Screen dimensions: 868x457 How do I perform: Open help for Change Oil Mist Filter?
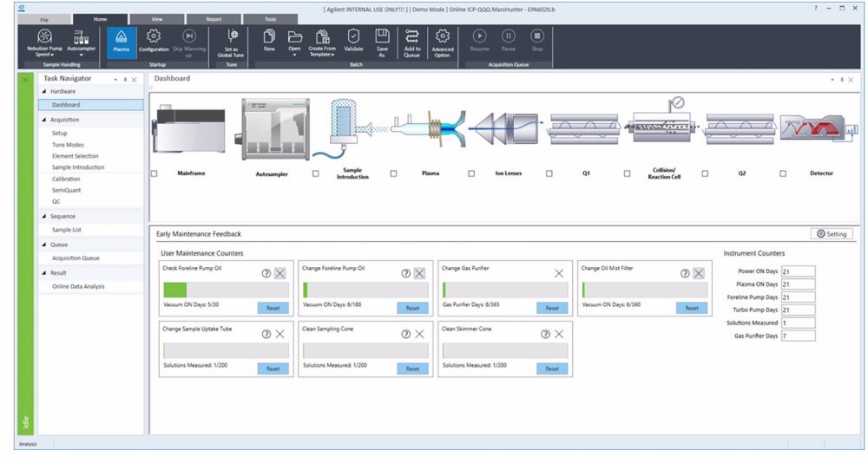(x=685, y=273)
